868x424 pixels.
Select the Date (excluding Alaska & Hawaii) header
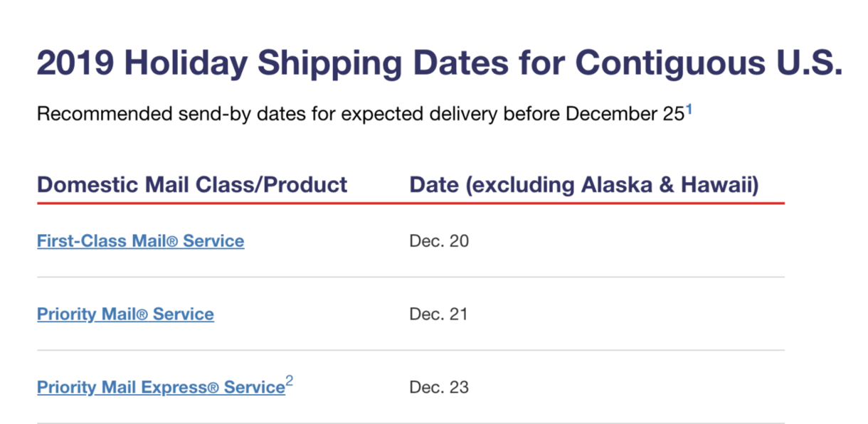point(584,185)
